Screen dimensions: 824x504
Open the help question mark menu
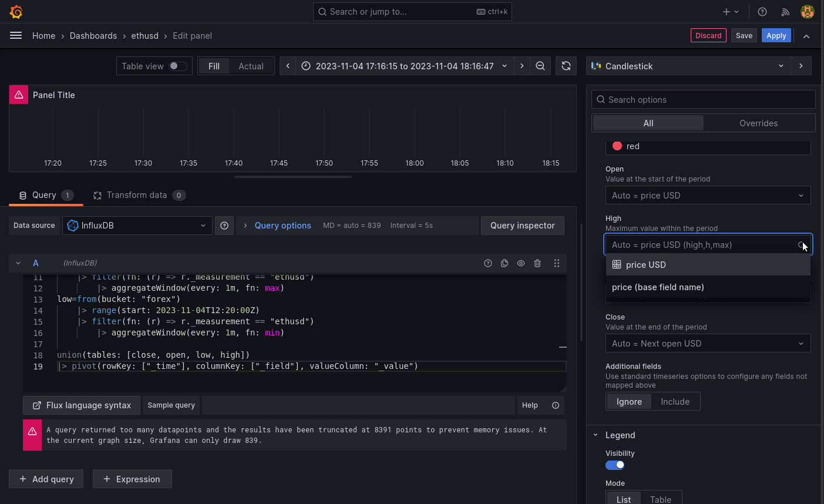point(762,12)
